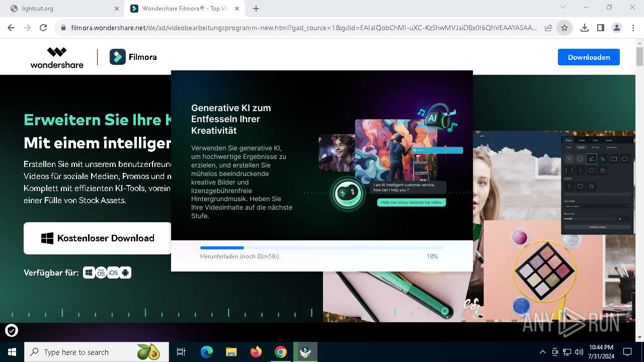Open Chrome downloads tray icon
The image size is (644, 362).
(584, 28)
